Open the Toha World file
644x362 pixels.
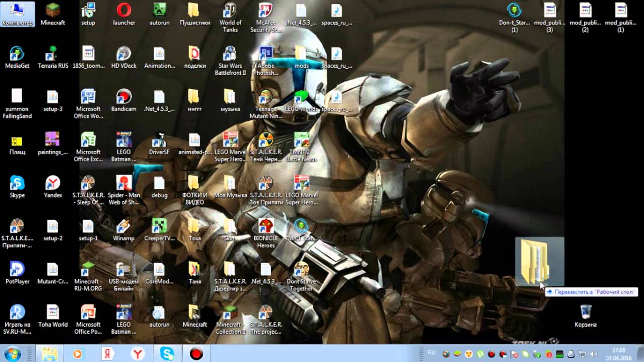pyautogui.click(x=53, y=317)
